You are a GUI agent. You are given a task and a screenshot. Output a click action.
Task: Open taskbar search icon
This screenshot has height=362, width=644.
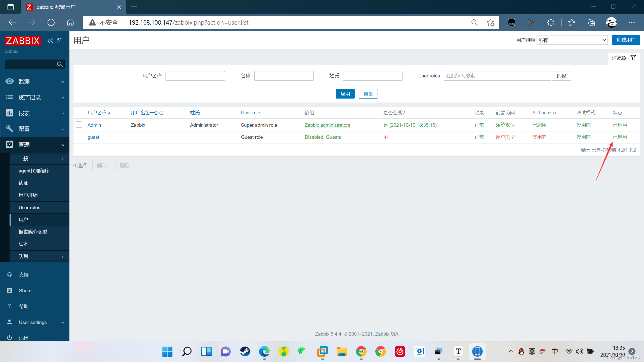pos(187,351)
